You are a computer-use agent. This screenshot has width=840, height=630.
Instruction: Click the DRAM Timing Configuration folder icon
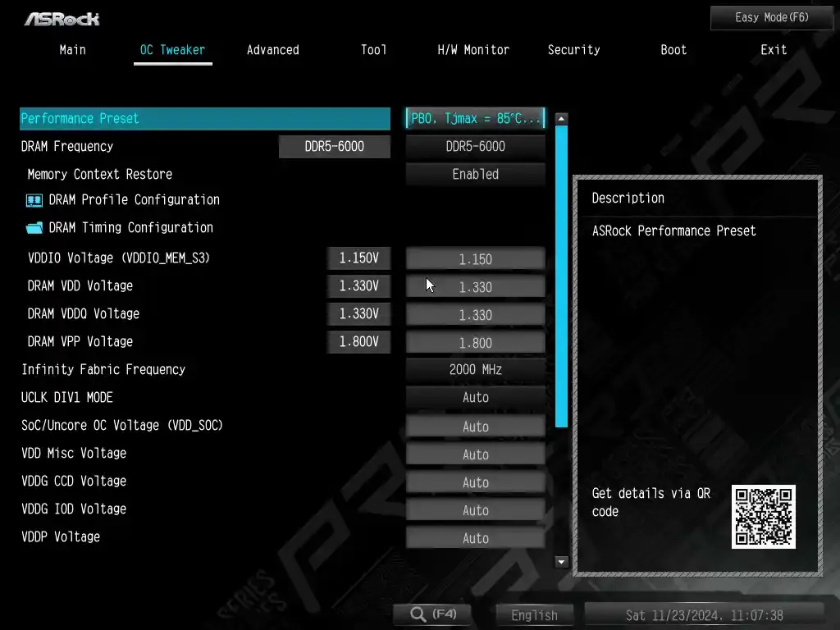(34, 228)
